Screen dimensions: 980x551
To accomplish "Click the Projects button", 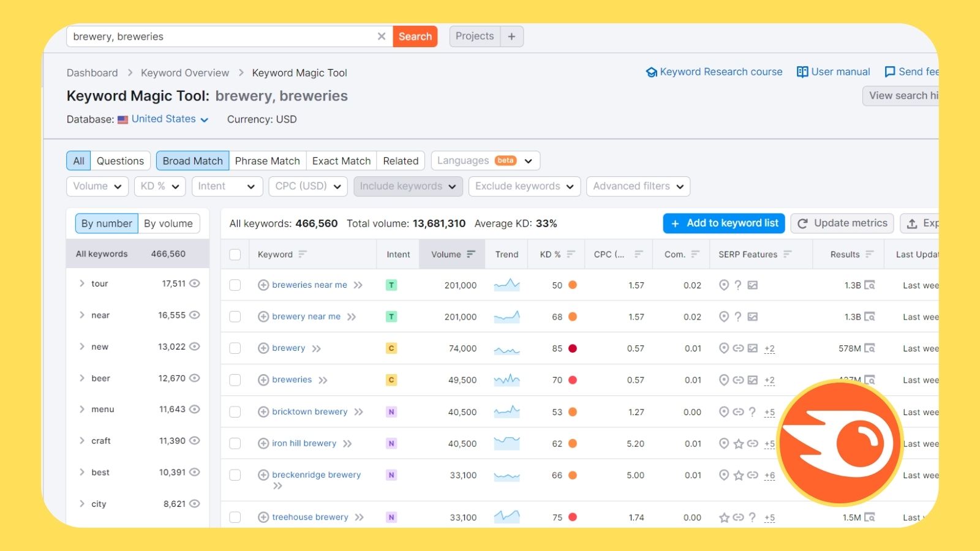I will point(475,36).
